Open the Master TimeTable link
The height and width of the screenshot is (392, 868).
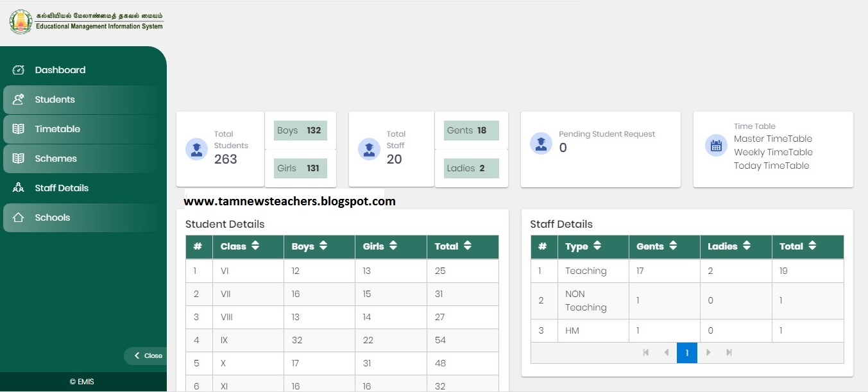(773, 139)
